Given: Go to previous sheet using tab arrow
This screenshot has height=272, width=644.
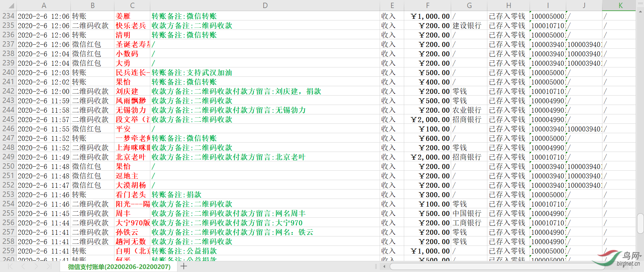Looking at the screenshot, I should click(23, 266).
